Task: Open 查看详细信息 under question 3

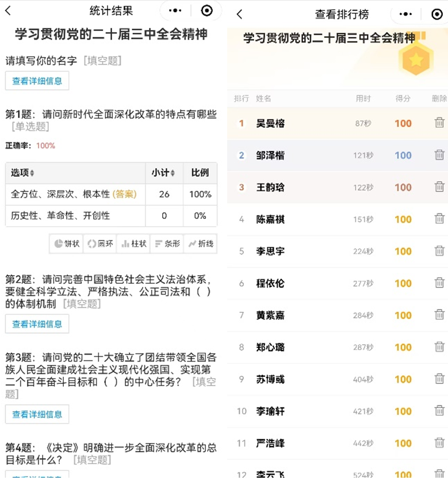Action: coord(37,414)
